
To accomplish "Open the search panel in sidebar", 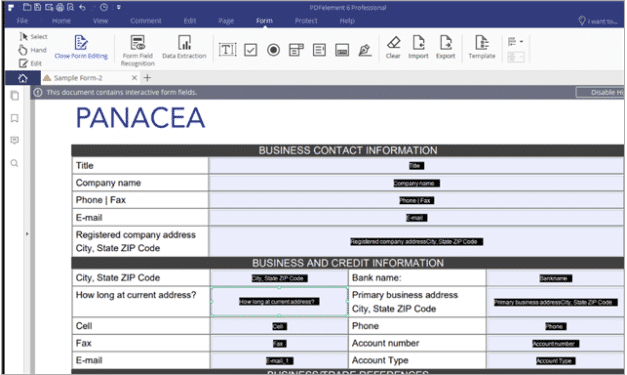I will pyautogui.click(x=14, y=163).
